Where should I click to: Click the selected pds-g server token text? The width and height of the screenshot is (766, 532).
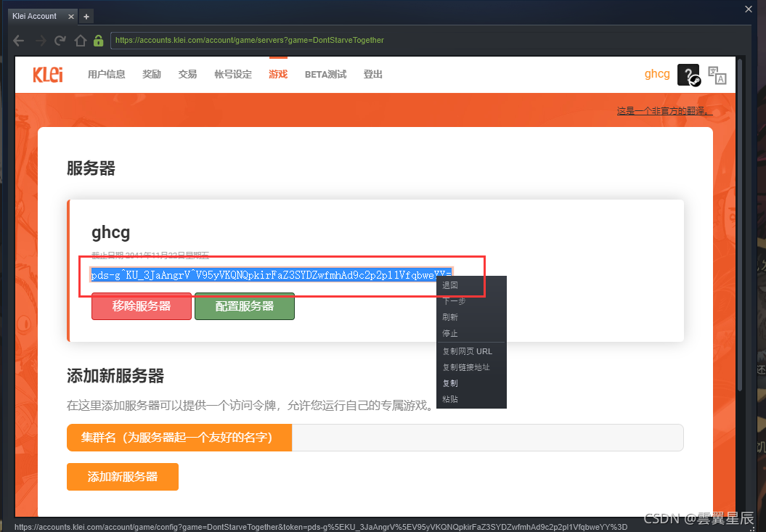click(271, 275)
